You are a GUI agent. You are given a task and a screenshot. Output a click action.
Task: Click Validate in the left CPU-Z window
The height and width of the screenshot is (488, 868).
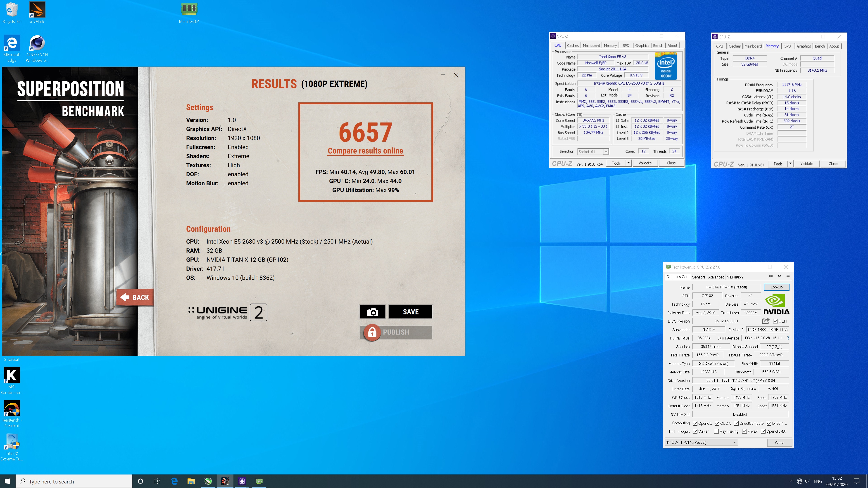[x=645, y=163]
